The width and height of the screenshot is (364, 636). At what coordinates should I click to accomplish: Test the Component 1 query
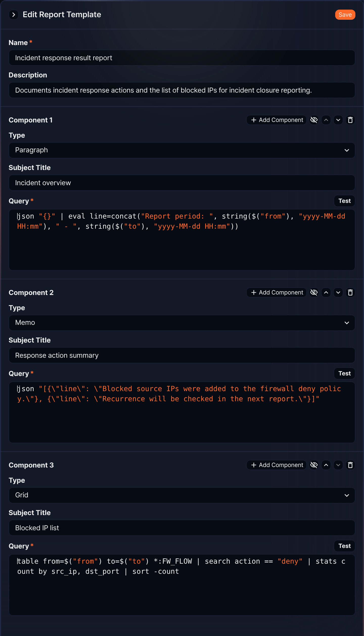(x=345, y=201)
